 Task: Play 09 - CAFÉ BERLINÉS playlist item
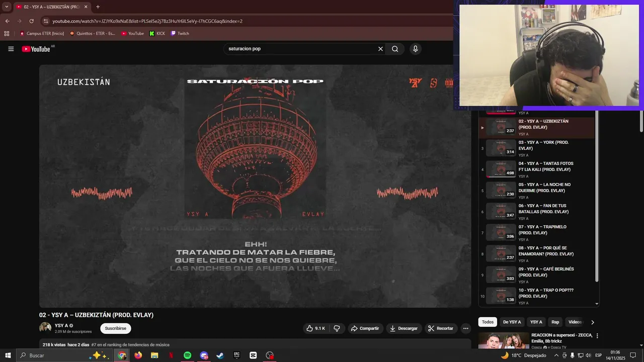click(537, 276)
